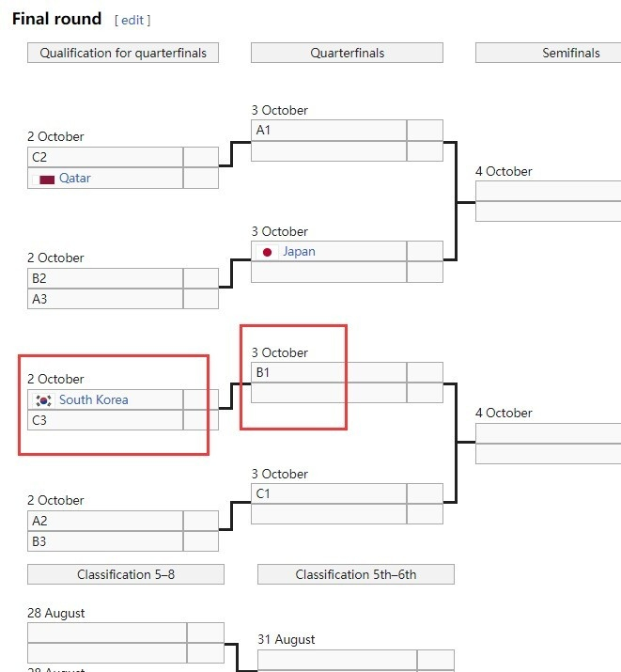621x672 pixels.
Task: Select the B1 quarterfinal cell
Action: click(329, 372)
